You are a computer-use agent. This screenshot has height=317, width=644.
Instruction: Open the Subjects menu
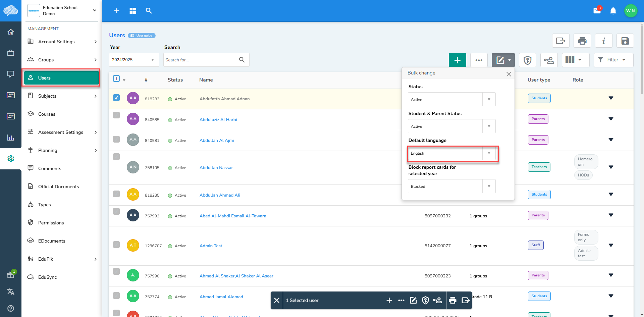click(62, 96)
